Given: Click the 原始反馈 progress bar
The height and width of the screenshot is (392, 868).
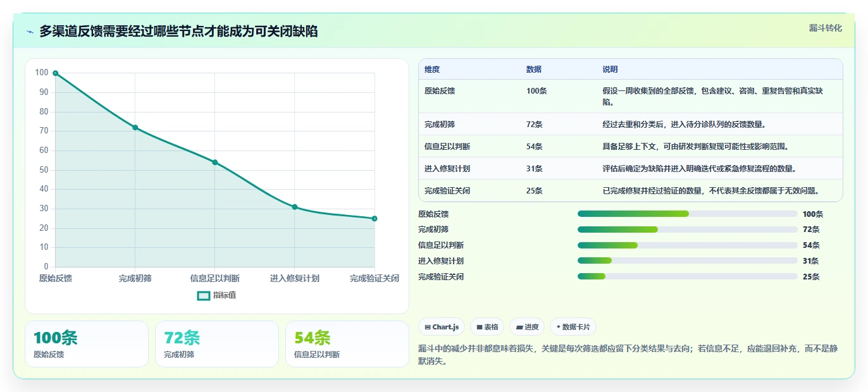Looking at the screenshot, I should [x=688, y=214].
